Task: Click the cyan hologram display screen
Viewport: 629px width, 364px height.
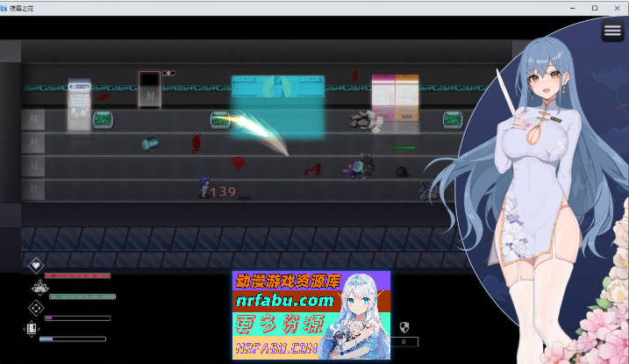Action: point(277,103)
